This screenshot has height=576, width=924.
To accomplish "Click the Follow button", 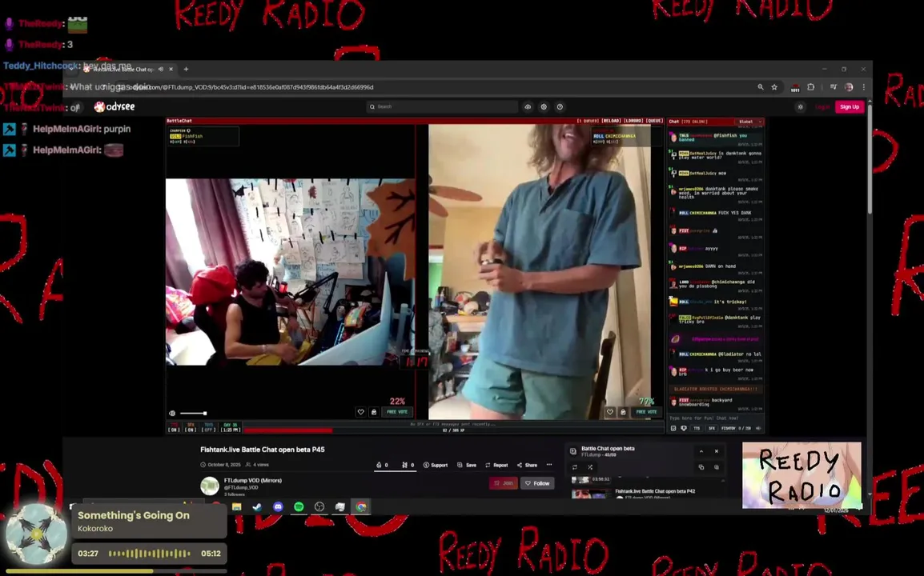I will tap(537, 483).
